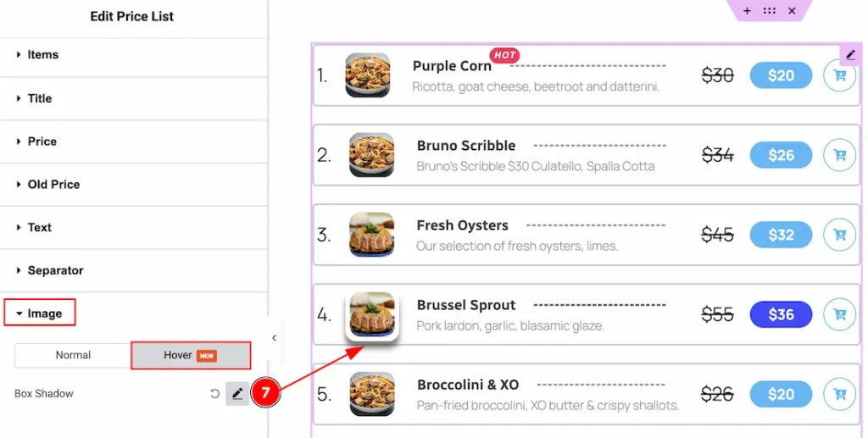868x438 pixels.
Task: Click the Brussel Sprout food thumbnail
Action: click(x=372, y=315)
